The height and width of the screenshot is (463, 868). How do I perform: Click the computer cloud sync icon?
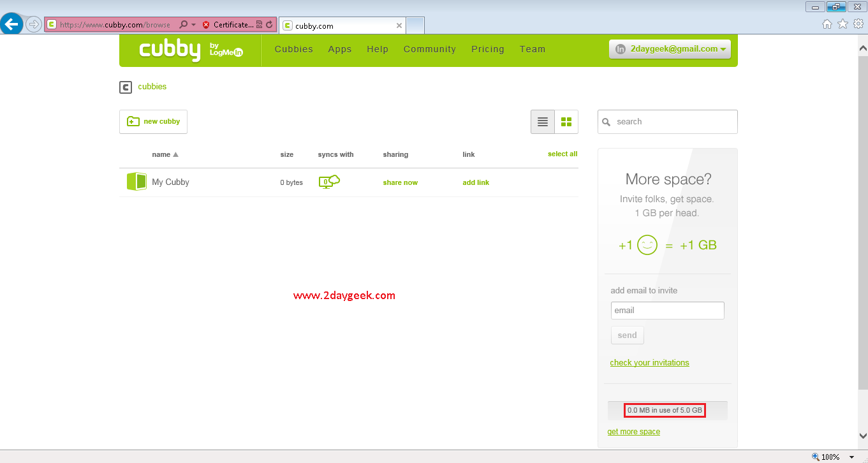coord(329,182)
